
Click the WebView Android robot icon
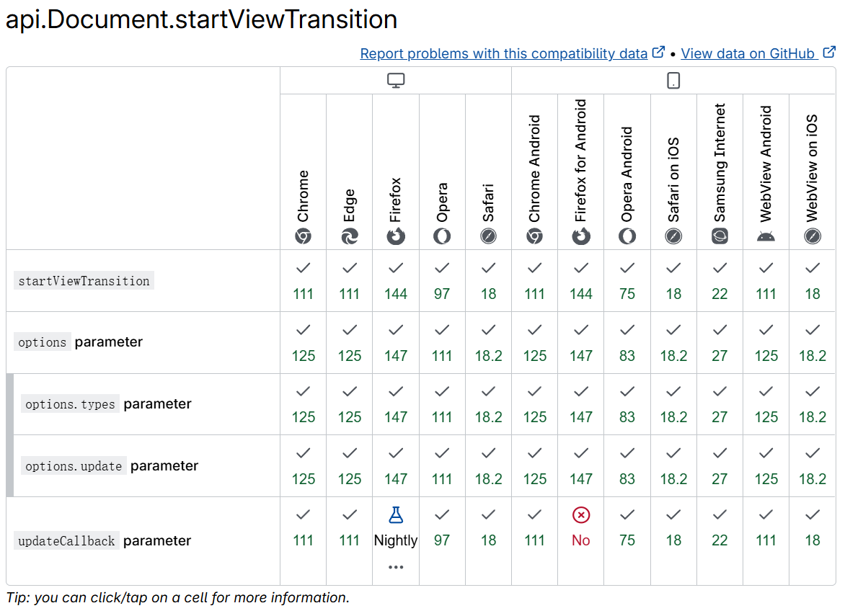(766, 236)
